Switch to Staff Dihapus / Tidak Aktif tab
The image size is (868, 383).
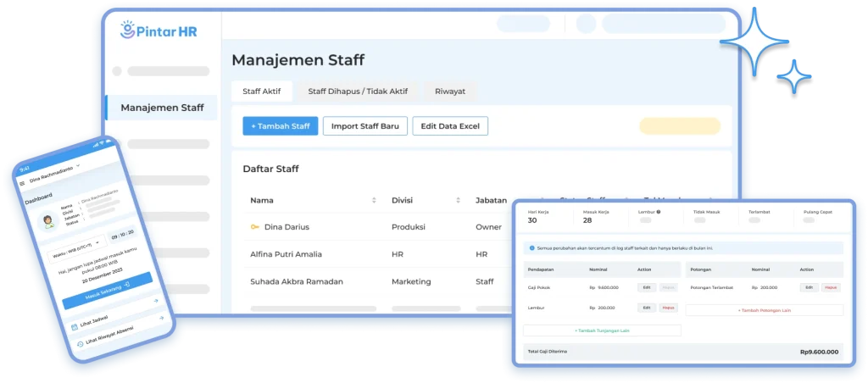click(x=357, y=91)
